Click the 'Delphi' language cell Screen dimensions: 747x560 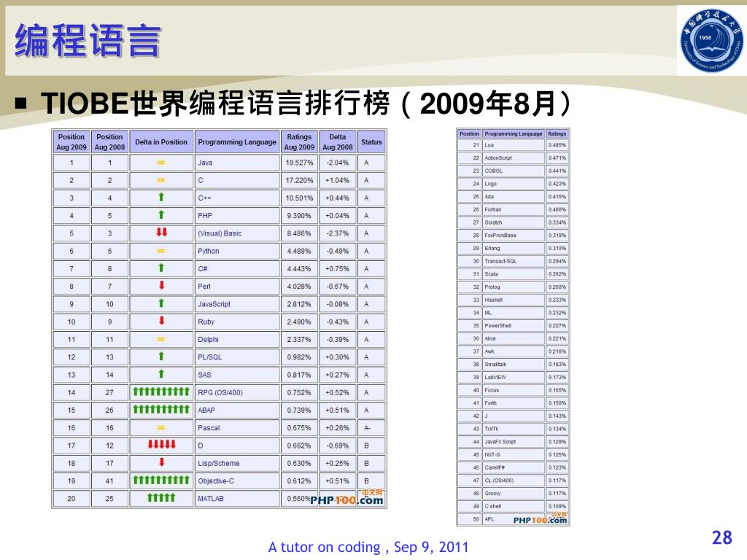[237, 340]
